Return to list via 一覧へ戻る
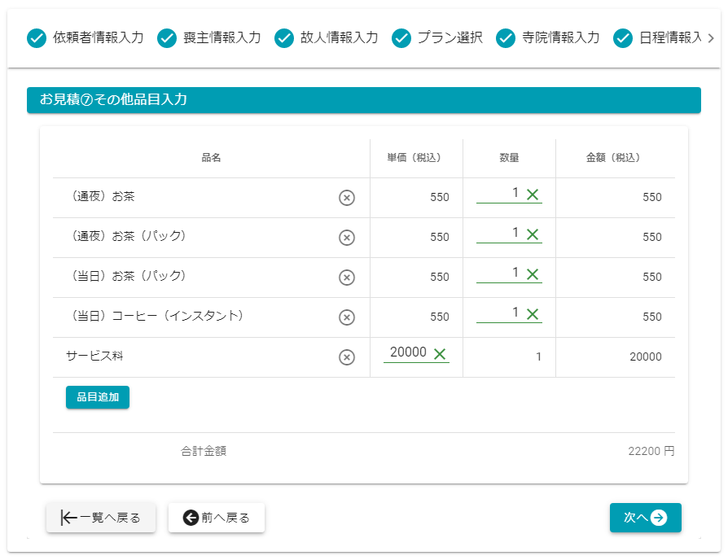Viewport: 728px width, 560px height. pyautogui.click(x=101, y=518)
